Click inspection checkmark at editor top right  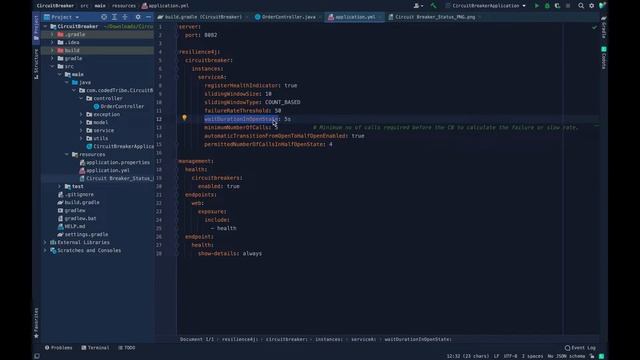point(595,27)
